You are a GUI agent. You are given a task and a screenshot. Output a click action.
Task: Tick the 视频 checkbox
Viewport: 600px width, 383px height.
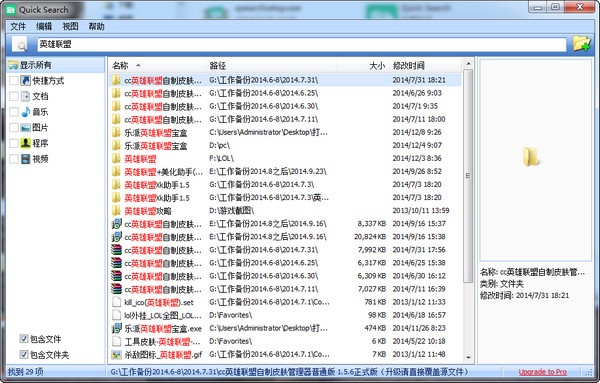[x=14, y=159]
